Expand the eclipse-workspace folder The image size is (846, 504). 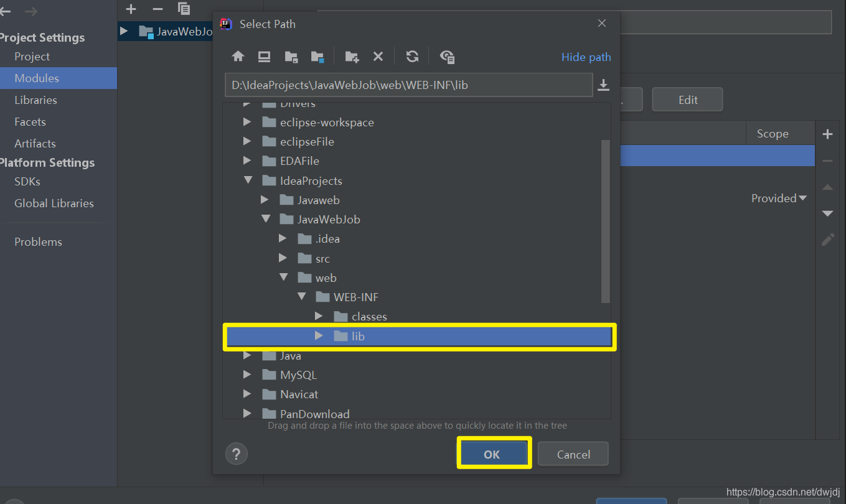tap(247, 122)
